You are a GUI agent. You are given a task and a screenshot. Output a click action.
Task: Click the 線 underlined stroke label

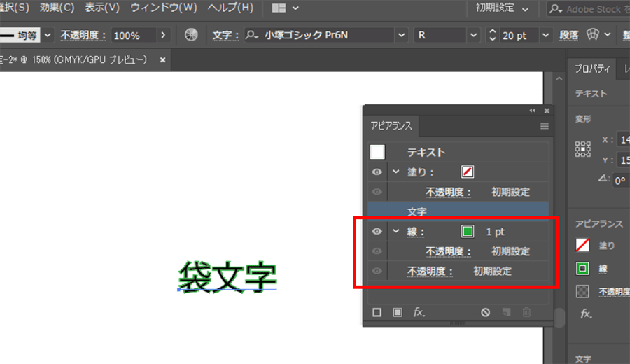415,232
